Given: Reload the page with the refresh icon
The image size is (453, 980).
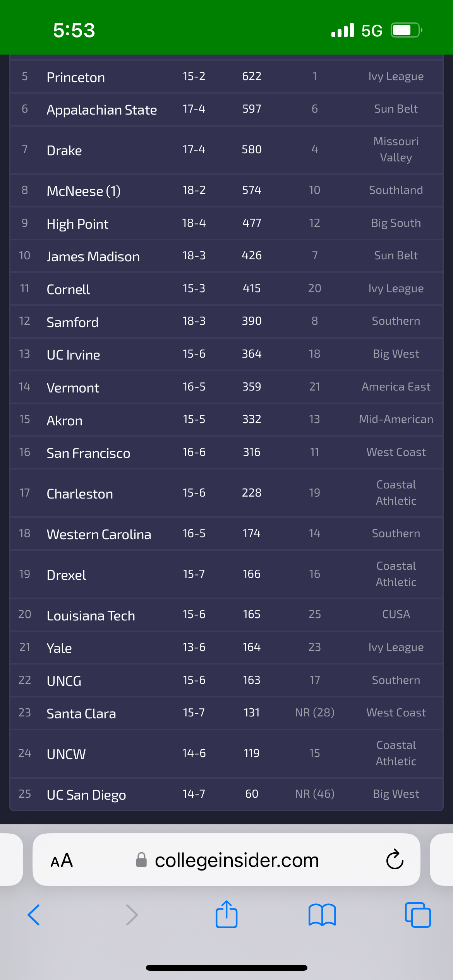Looking at the screenshot, I should pyautogui.click(x=395, y=860).
